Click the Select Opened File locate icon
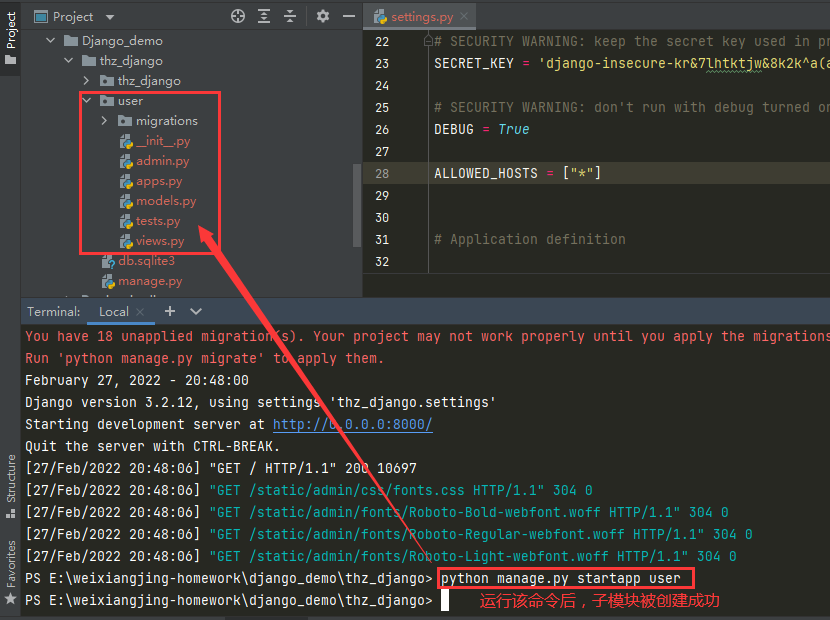 (x=238, y=16)
